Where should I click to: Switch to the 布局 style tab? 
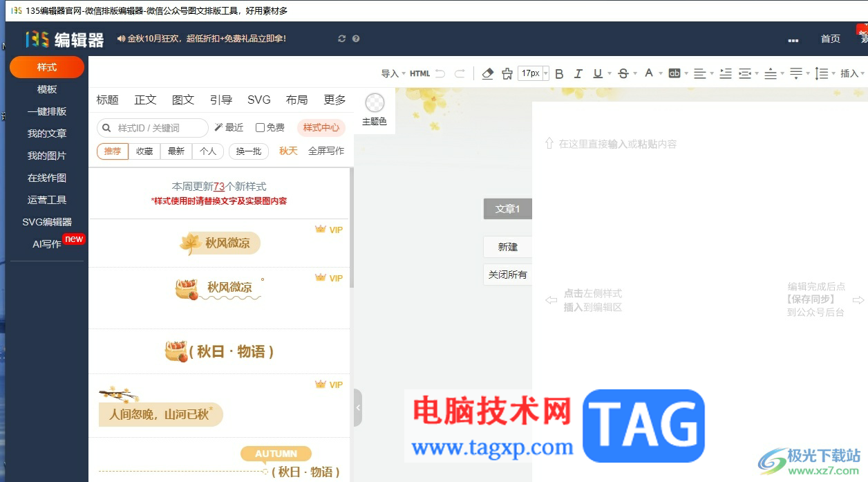[x=296, y=100]
